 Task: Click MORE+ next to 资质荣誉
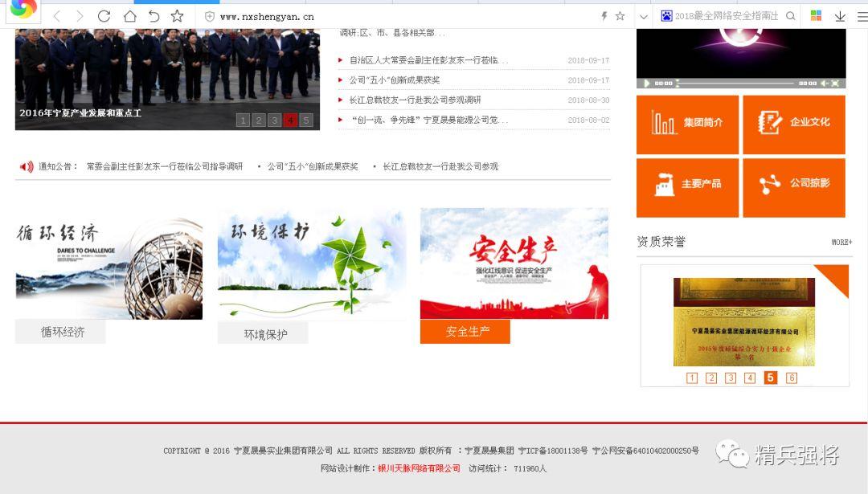841,243
